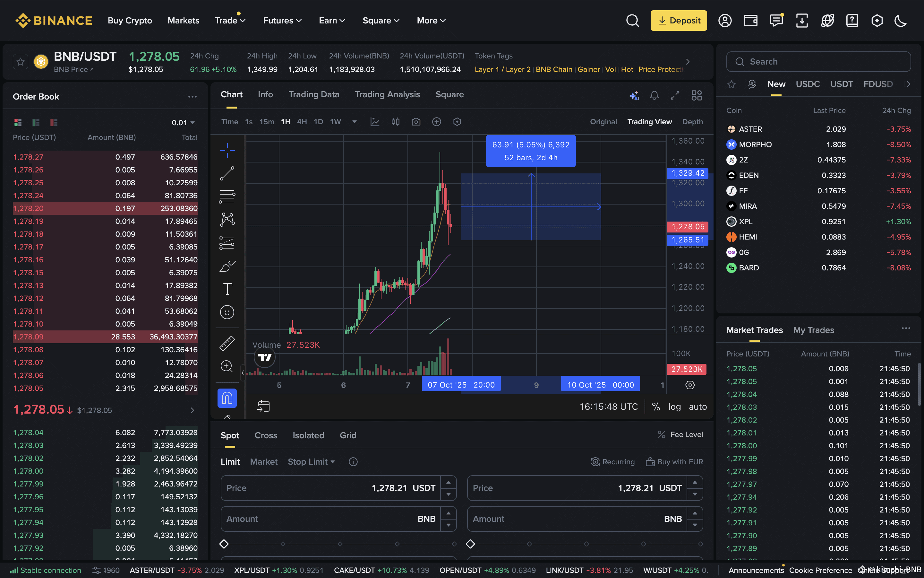Select the trend line drawing tool
This screenshot has width=924, height=578.
[227, 173]
